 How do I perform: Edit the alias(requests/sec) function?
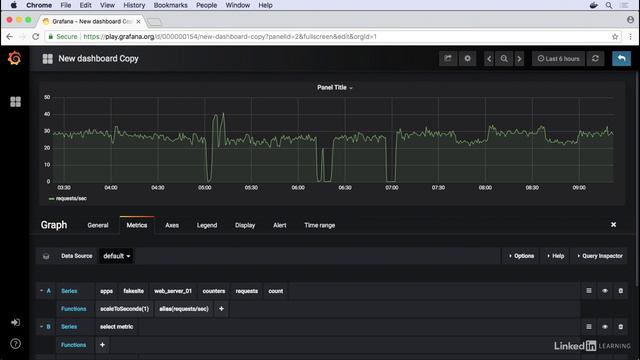click(x=184, y=309)
